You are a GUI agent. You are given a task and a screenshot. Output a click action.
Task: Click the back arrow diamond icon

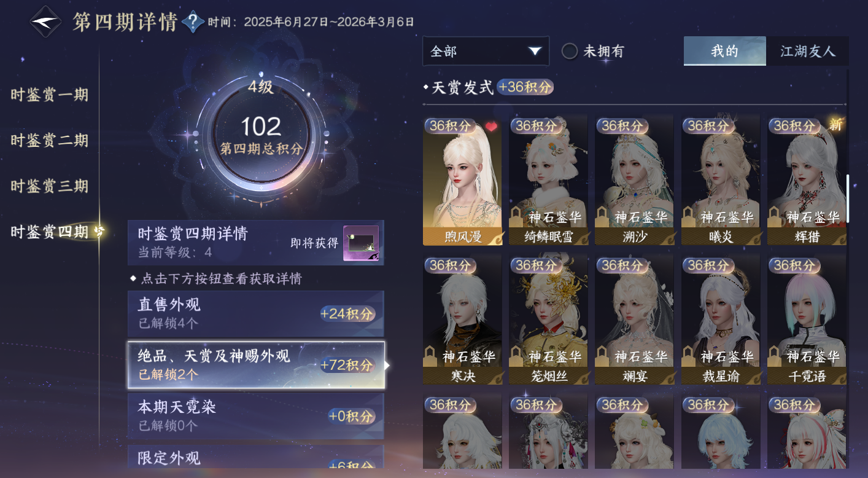[x=46, y=22]
